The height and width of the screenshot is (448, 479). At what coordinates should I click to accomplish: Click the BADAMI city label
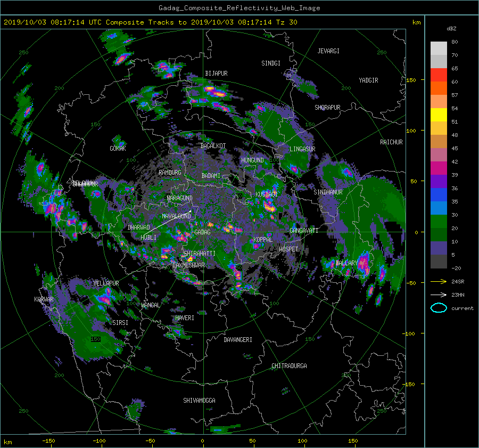tap(211, 176)
